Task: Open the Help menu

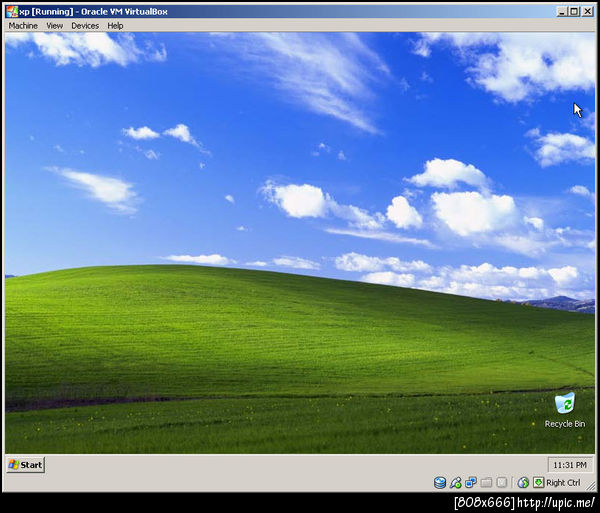Action: [115, 26]
